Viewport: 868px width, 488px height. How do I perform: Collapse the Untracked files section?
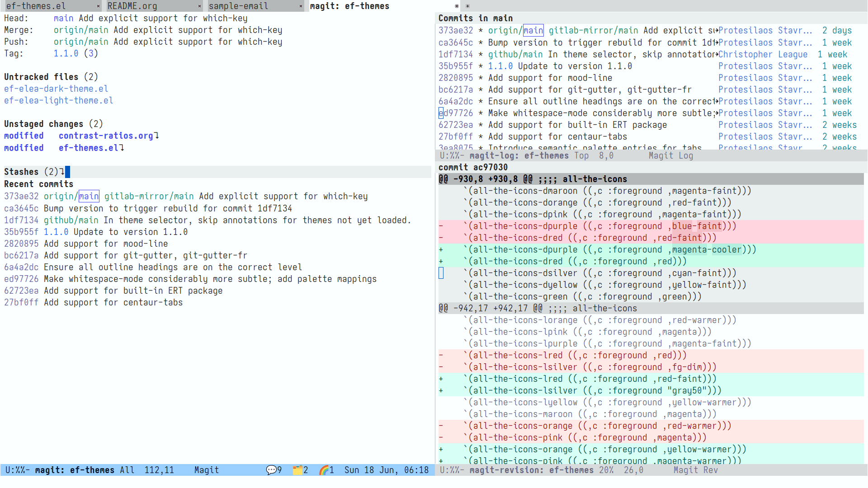pos(51,77)
